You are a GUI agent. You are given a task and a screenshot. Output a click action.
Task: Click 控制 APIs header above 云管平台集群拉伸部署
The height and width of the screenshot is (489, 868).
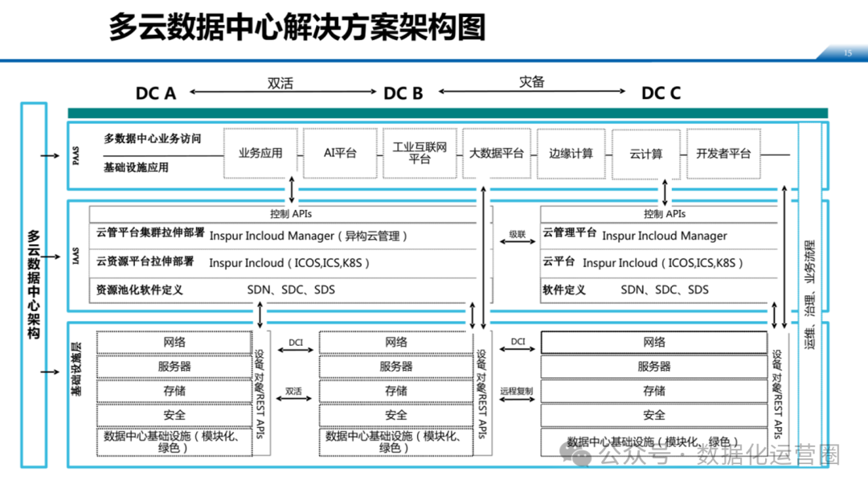coord(291,214)
